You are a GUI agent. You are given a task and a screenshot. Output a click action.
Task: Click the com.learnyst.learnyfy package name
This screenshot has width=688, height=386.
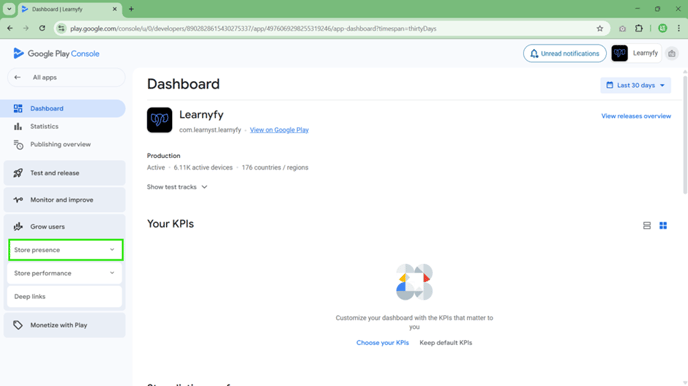pyautogui.click(x=210, y=130)
